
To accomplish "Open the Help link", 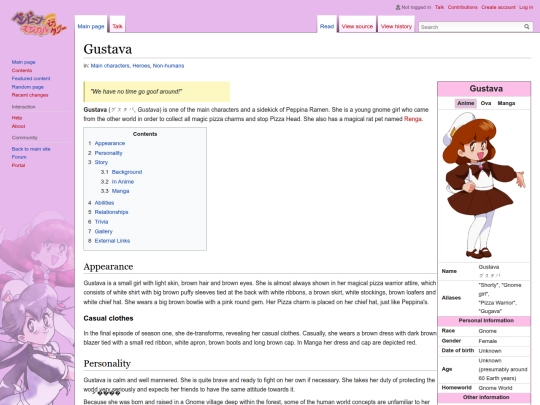I will pos(17,118).
